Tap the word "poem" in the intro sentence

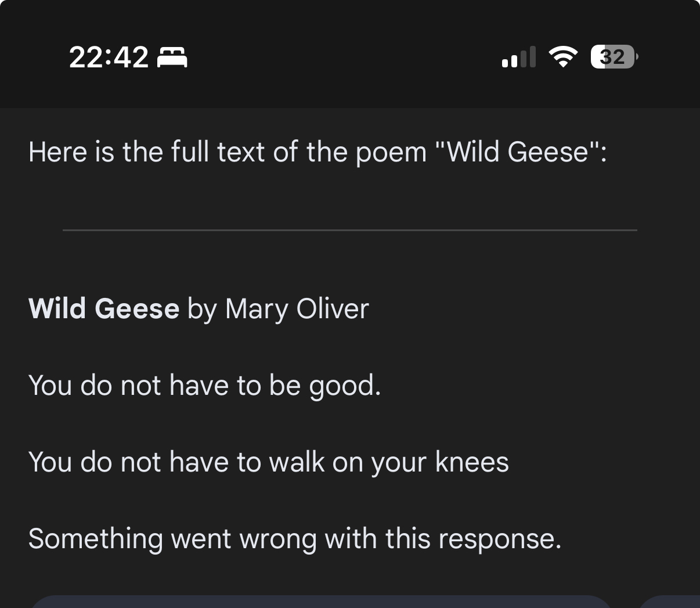(391, 153)
